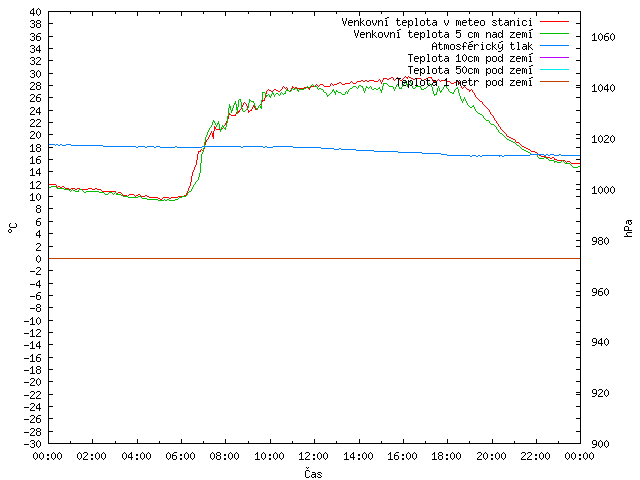640x480 pixels.
Task: Click the '16:00' time axis label
Action: pos(402,456)
